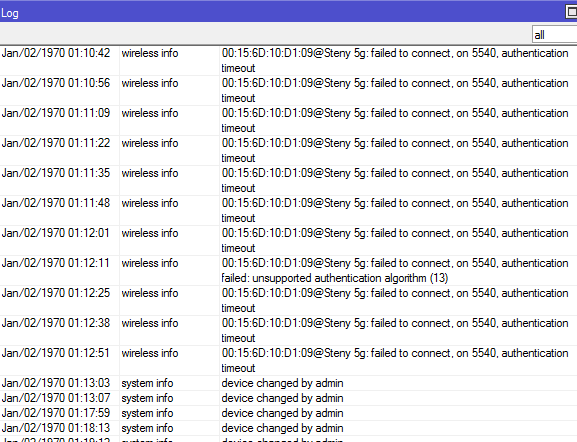Click the 01:11:22 authentication timeout message

coord(395,151)
